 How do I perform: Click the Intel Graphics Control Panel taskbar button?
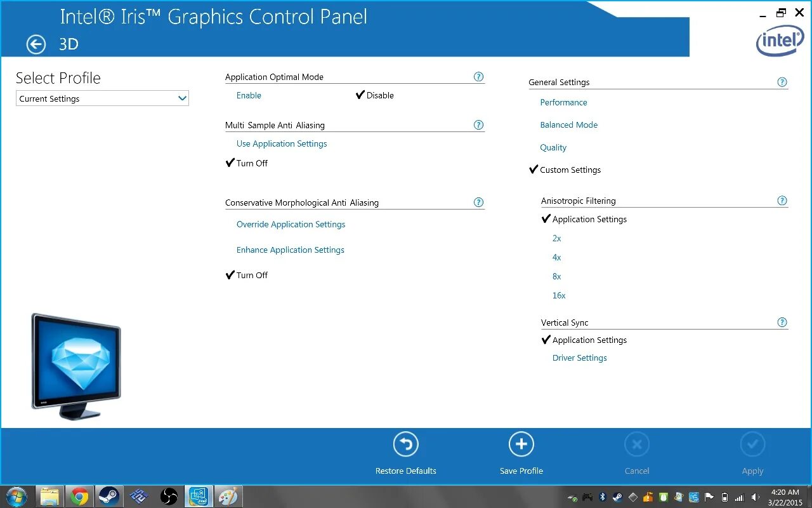[199, 497]
